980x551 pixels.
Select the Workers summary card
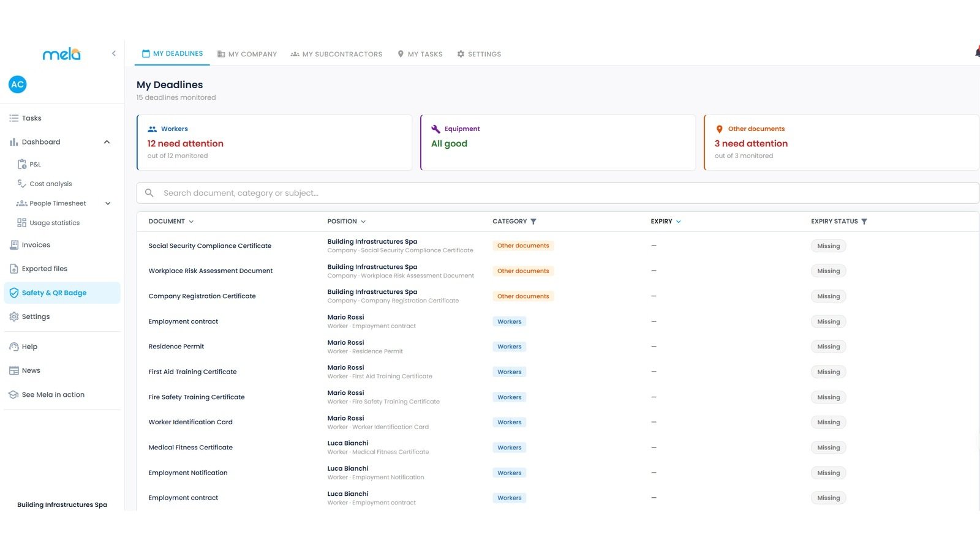click(274, 142)
